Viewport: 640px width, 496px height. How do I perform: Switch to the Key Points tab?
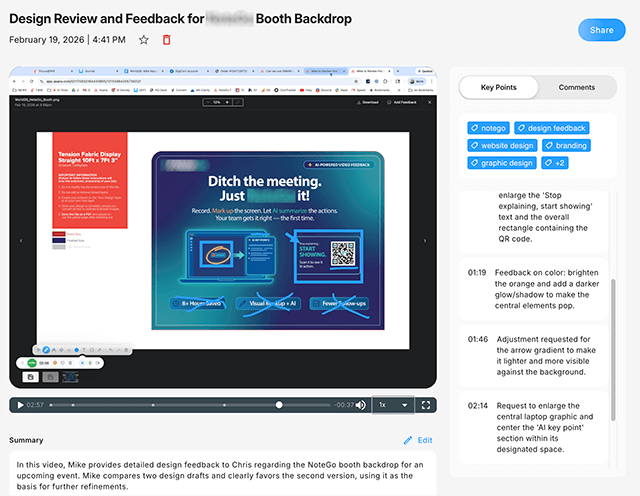pos(498,88)
